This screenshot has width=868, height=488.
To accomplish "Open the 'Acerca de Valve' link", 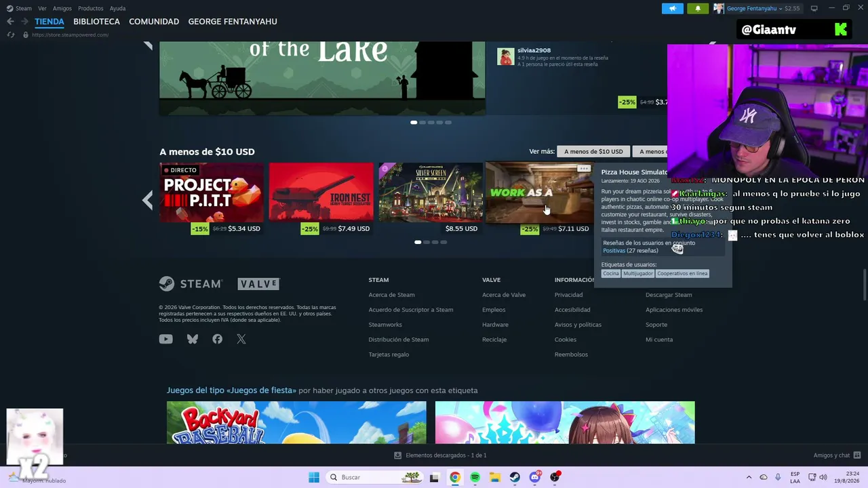I will (x=504, y=295).
